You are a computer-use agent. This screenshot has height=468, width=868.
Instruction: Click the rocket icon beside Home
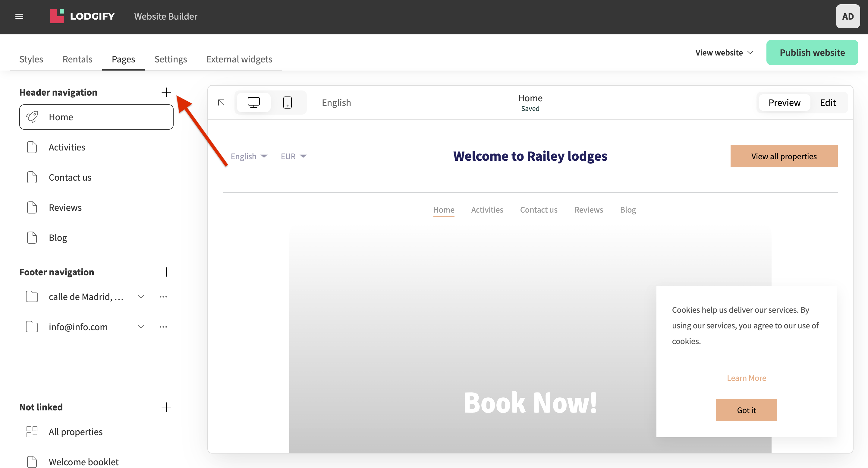pyautogui.click(x=32, y=117)
